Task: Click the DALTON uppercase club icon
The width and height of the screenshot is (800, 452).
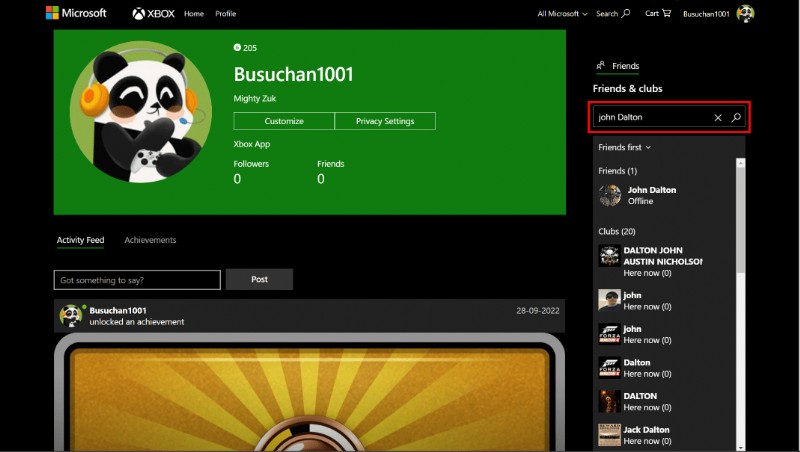Action: pos(609,401)
